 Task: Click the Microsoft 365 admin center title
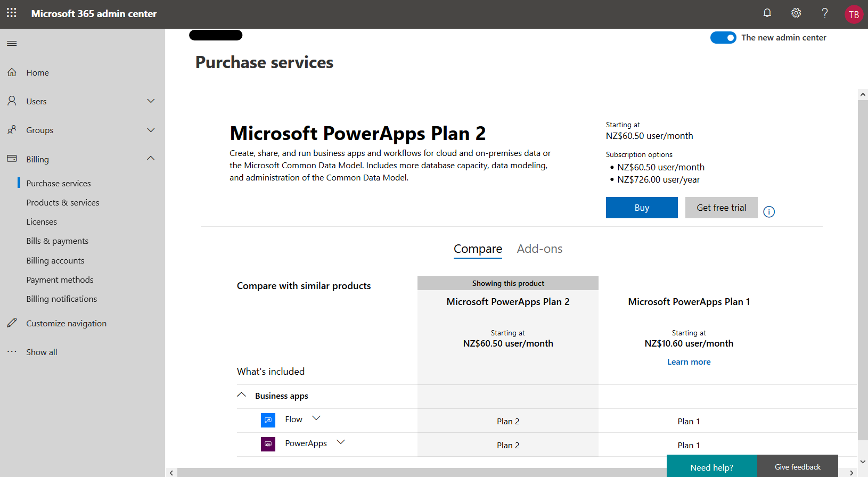[x=94, y=14]
